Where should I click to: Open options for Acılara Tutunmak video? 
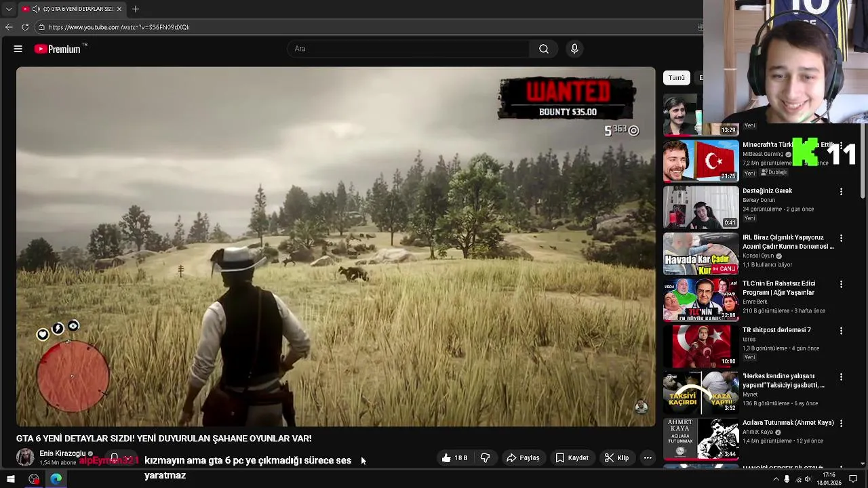[x=842, y=423]
